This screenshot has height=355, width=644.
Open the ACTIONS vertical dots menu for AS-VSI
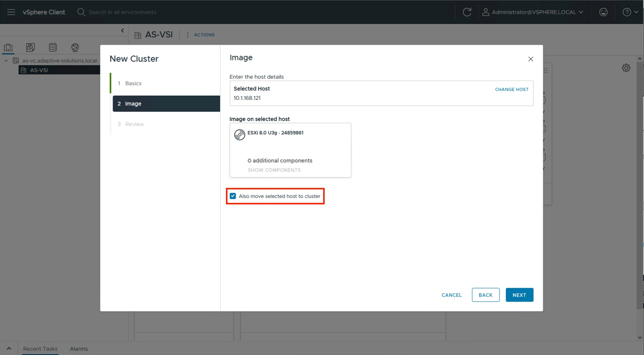point(188,35)
